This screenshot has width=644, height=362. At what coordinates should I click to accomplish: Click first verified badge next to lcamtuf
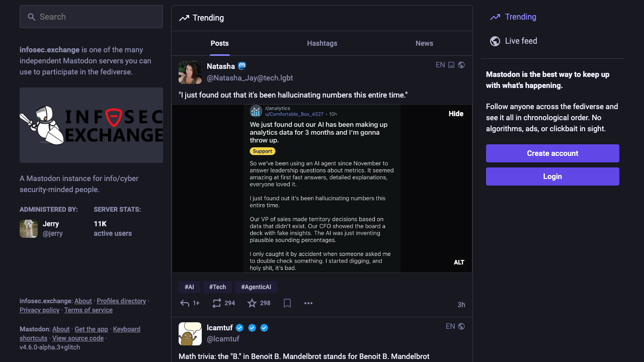coord(240,328)
